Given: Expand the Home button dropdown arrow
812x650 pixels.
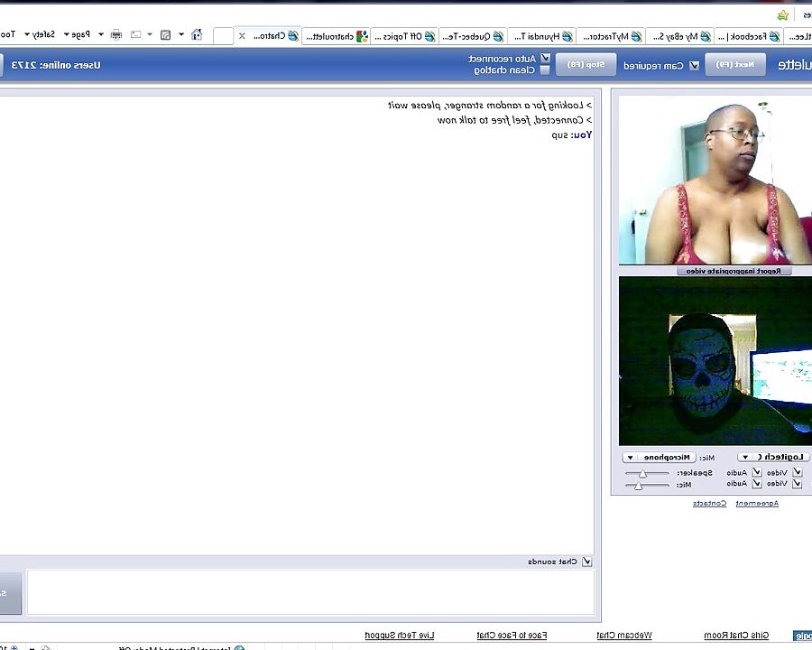Looking at the screenshot, I should pos(181,34).
